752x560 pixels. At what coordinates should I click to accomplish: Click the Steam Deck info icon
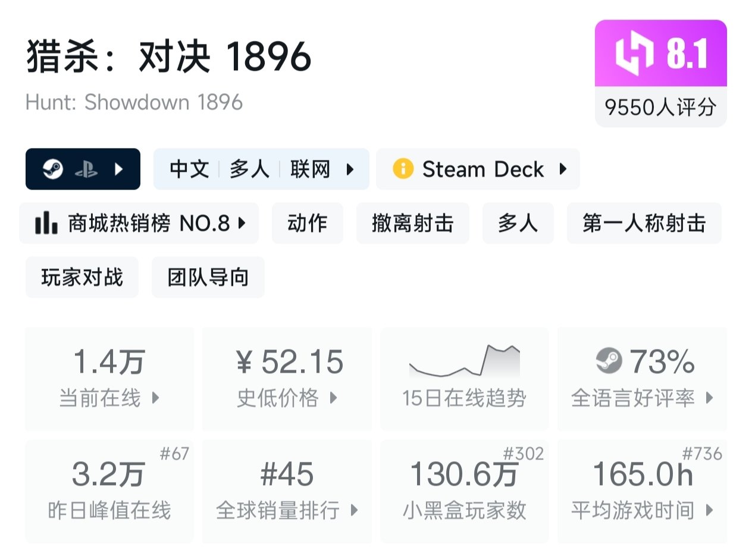(x=403, y=169)
